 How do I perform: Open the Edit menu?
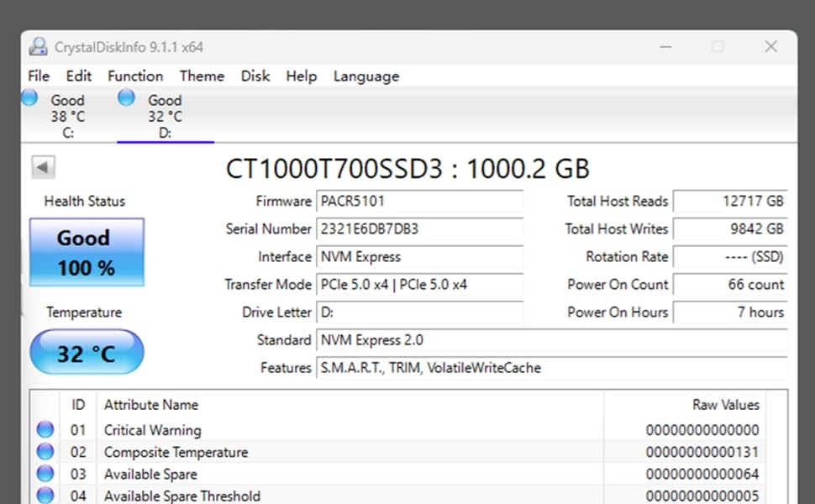[78, 76]
